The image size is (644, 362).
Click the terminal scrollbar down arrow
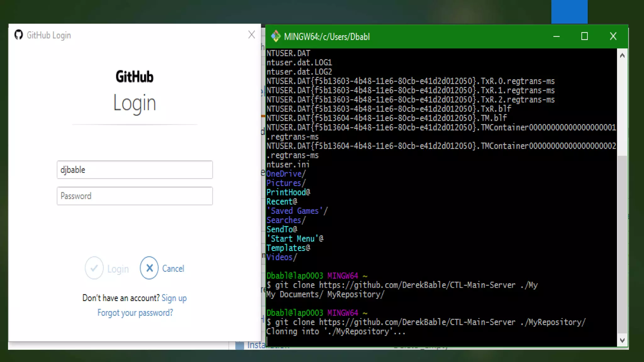point(622,340)
